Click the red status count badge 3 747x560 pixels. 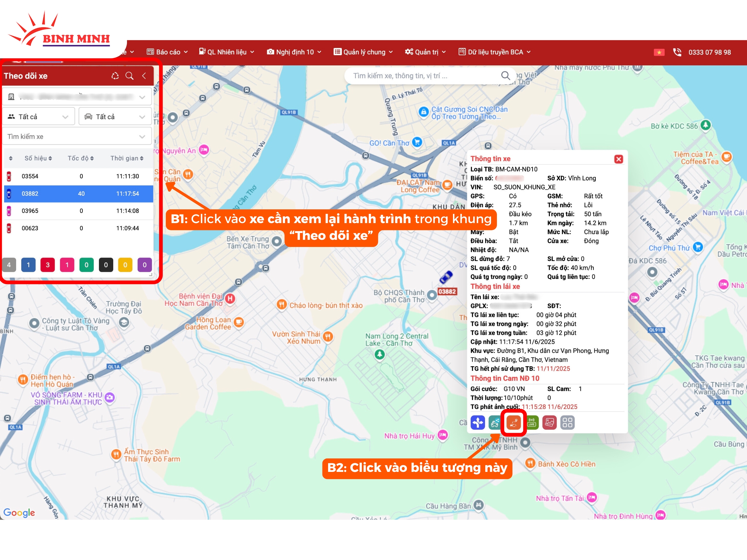coord(48,265)
